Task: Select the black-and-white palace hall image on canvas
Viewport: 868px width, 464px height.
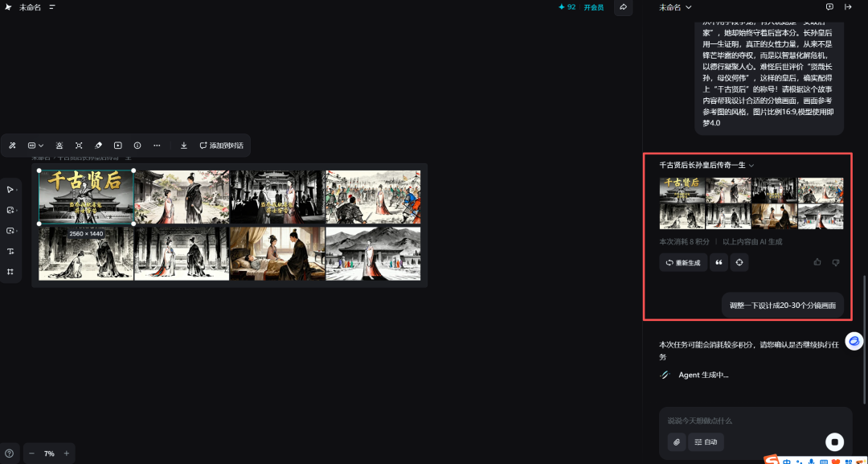Action: pos(277,196)
